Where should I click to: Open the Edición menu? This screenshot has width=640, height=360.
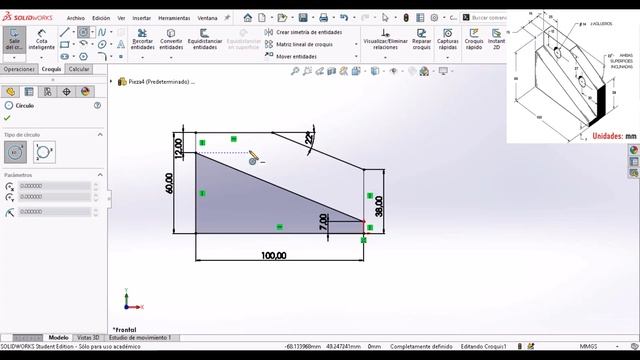(x=101, y=18)
